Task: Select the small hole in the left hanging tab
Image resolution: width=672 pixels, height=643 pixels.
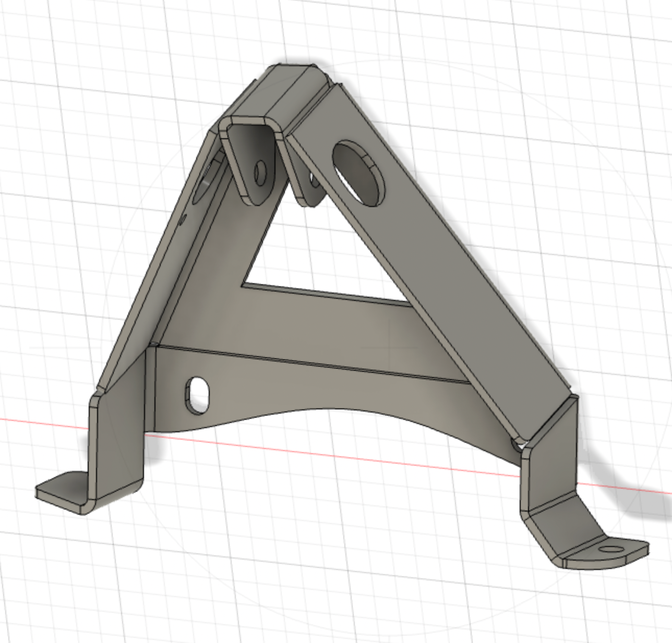Action: pyautogui.click(x=260, y=173)
